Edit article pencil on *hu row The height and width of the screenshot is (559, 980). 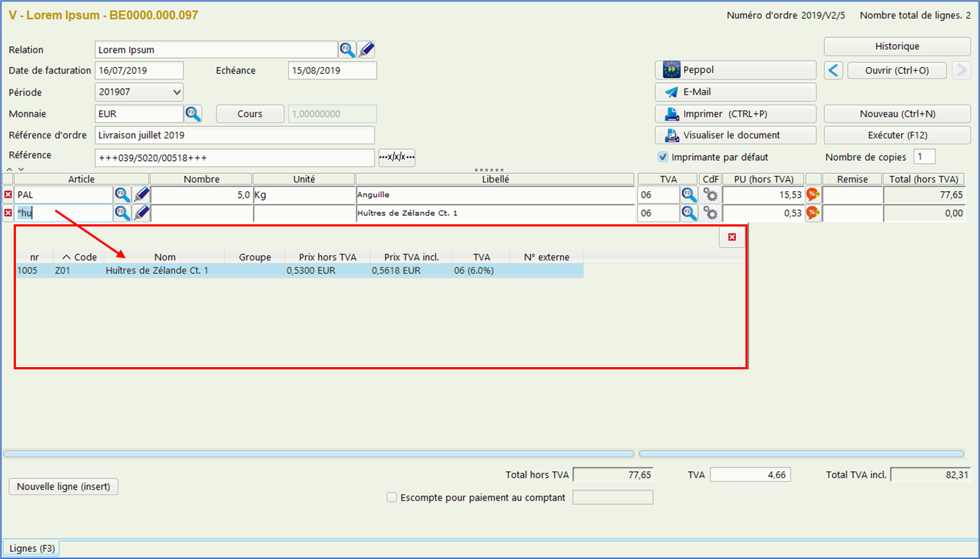point(141,213)
